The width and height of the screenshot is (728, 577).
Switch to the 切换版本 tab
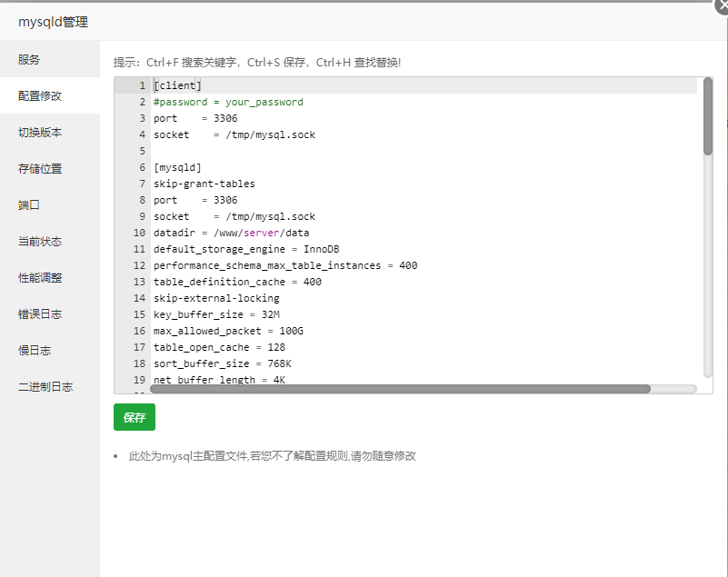coord(50,133)
